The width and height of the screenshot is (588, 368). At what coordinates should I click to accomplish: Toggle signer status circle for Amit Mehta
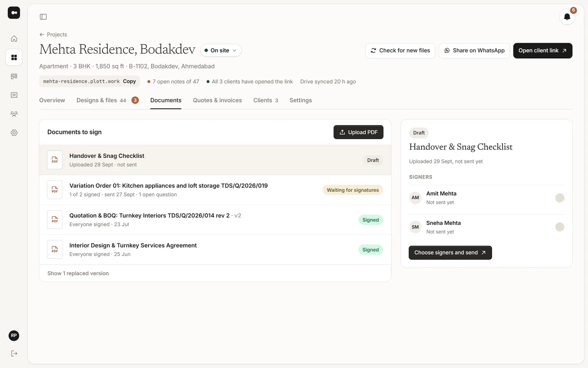tap(560, 198)
